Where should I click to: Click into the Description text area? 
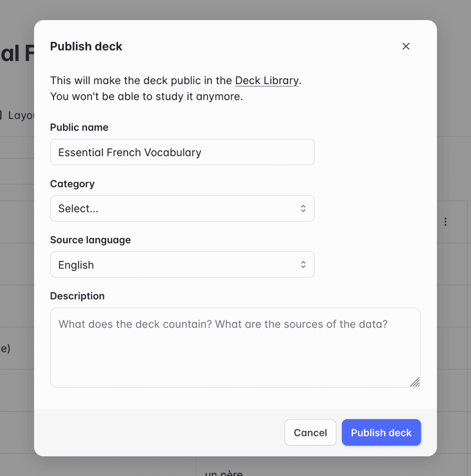(235, 348)
